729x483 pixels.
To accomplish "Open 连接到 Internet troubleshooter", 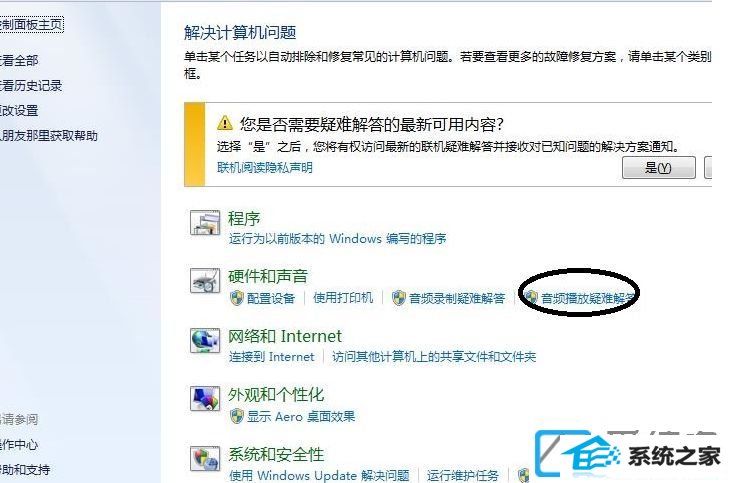I will pyautogui.click(x=272, y=357).
